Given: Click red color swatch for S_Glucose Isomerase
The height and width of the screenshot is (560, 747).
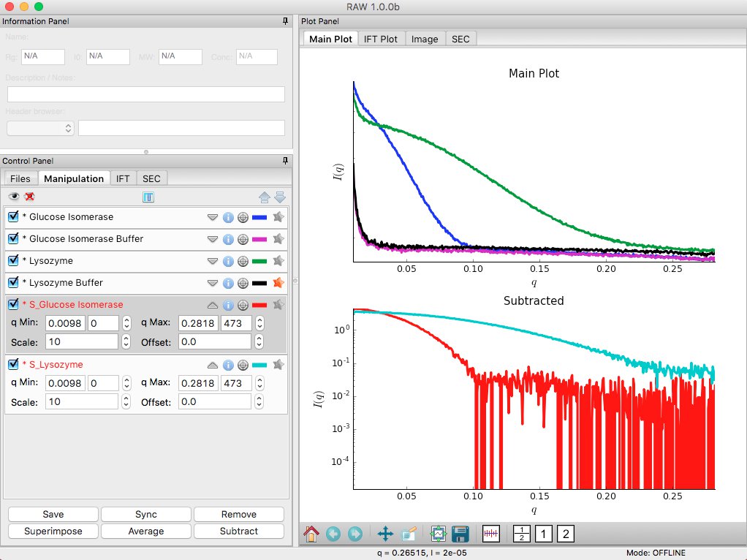Looking at the screenshot, I should point(259,305).
